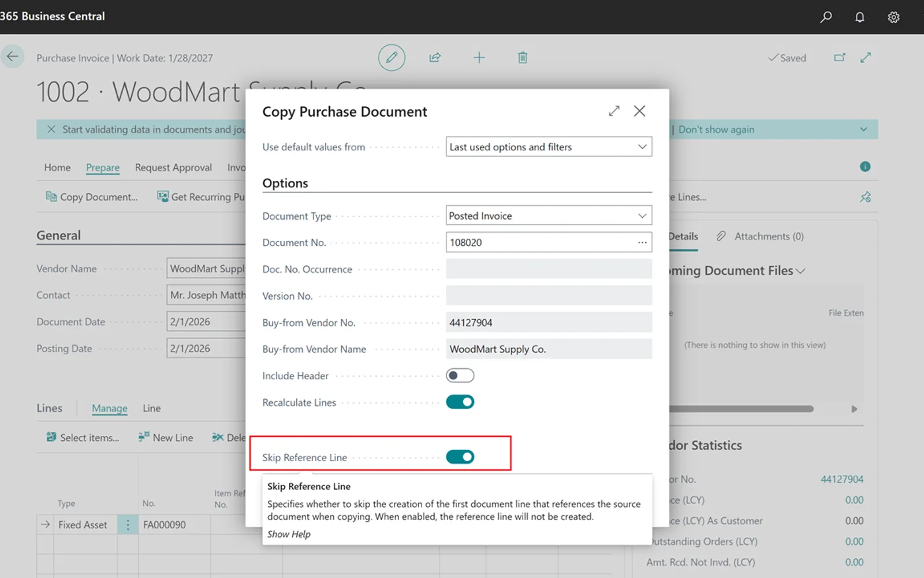Click the share icon on invoice

coord(435,57)
